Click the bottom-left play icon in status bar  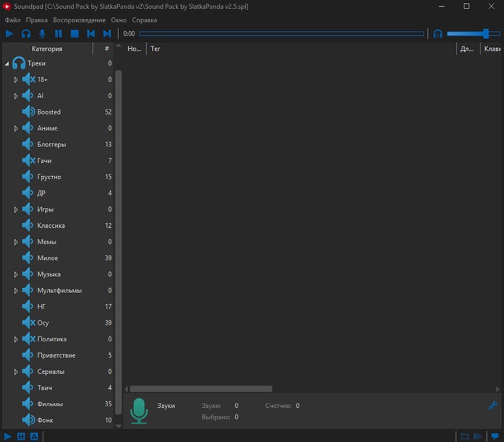[8, 436]
